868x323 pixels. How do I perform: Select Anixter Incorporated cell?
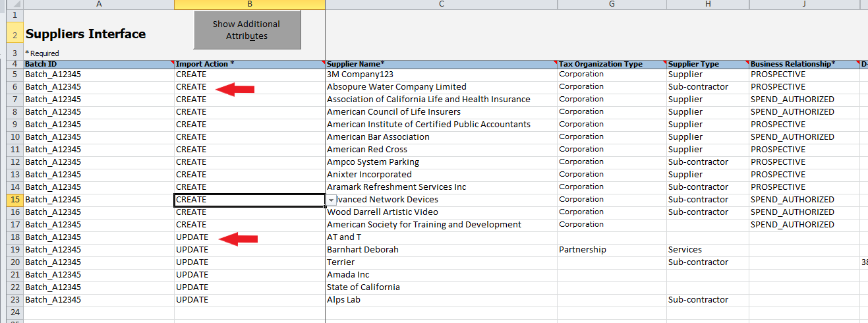tap(442, 175)
